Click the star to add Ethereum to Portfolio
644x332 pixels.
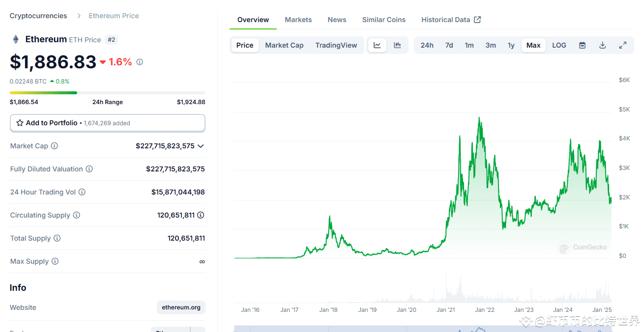[20, 123]
